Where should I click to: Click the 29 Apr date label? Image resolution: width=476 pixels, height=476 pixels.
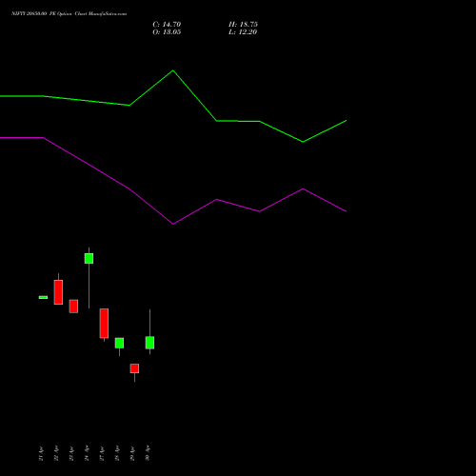[132, 453]
